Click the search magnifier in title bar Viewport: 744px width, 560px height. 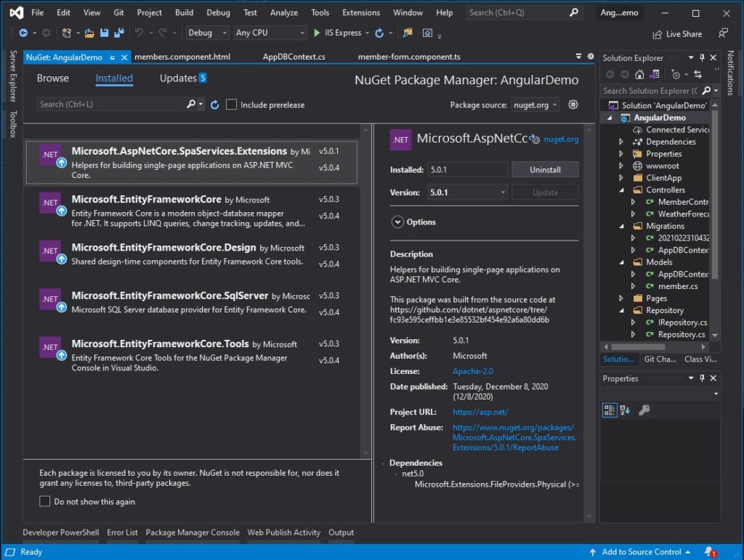click(574, 12)
